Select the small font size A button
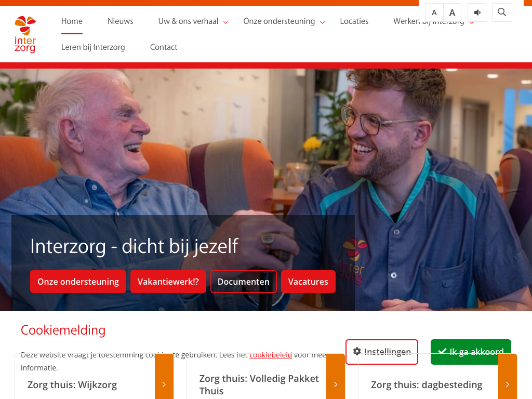The image size is (532, 399). click(434, 13)
